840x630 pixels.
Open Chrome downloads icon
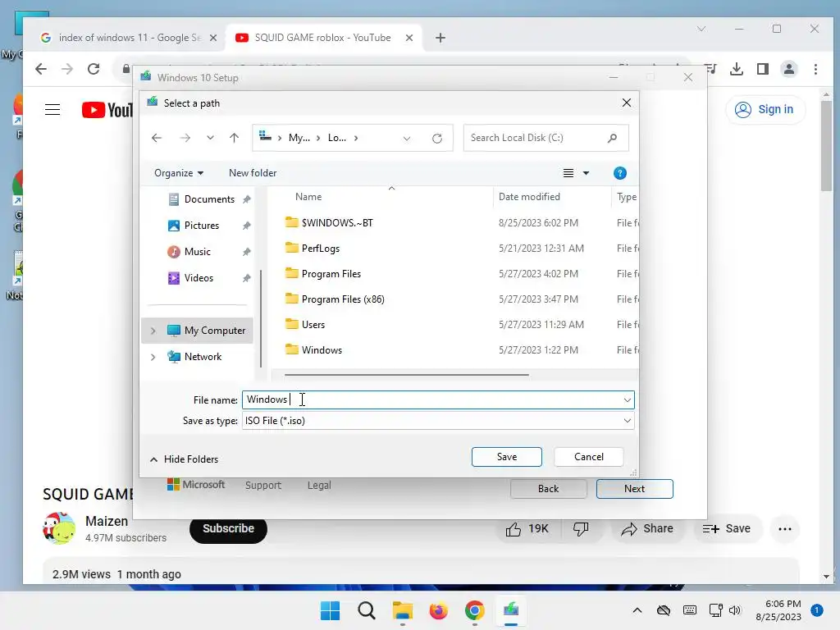click(x=737, y=69)
